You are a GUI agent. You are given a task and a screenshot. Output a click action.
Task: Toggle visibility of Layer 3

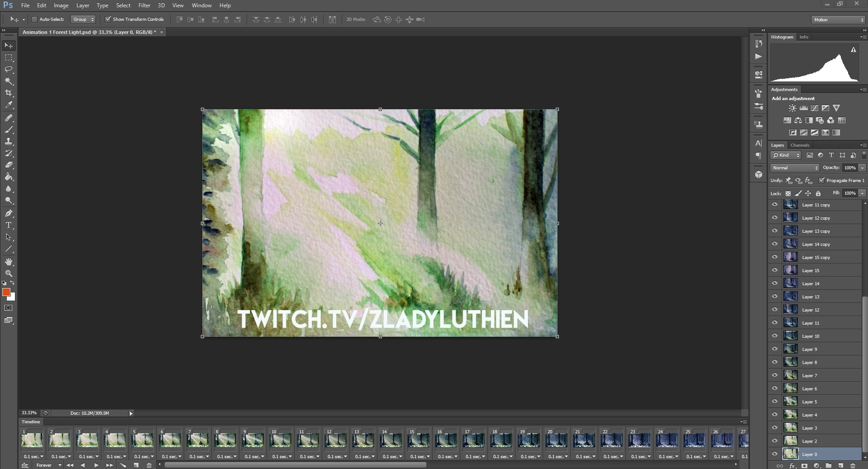[775, 428]
